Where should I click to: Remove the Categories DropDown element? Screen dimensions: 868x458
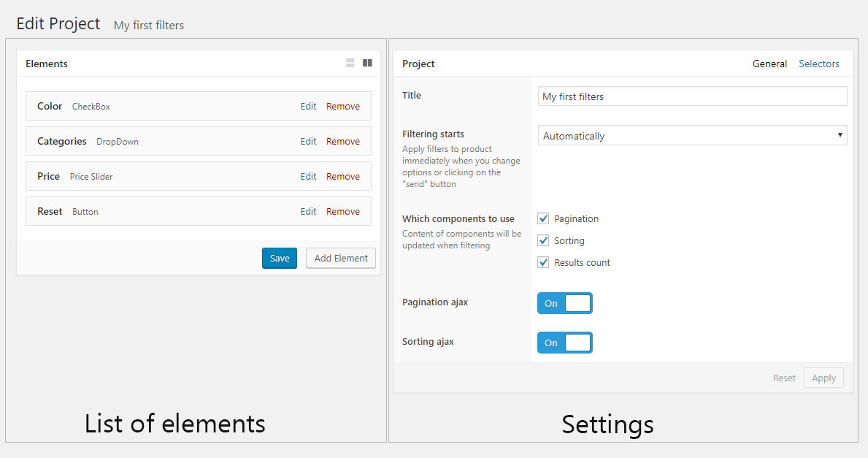(343, 141)
